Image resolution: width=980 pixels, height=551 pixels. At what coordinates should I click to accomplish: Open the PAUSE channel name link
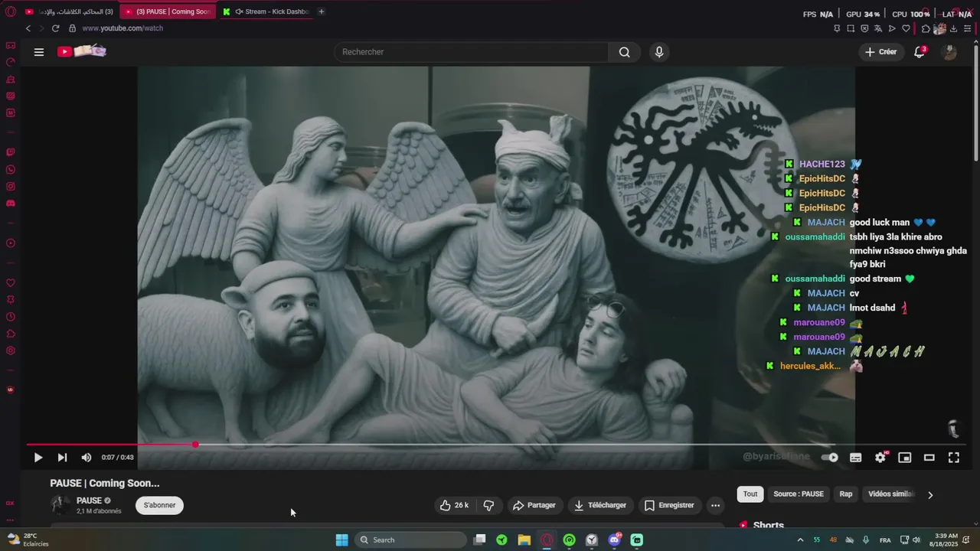tap(89, 500)
